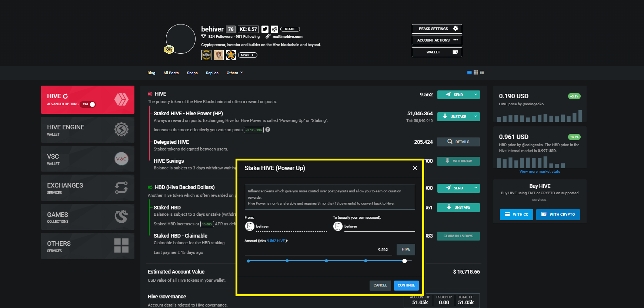This screenshot has height=308, width=644.
Task: Switch to the All Posts tab
Action: click(171, 73)
